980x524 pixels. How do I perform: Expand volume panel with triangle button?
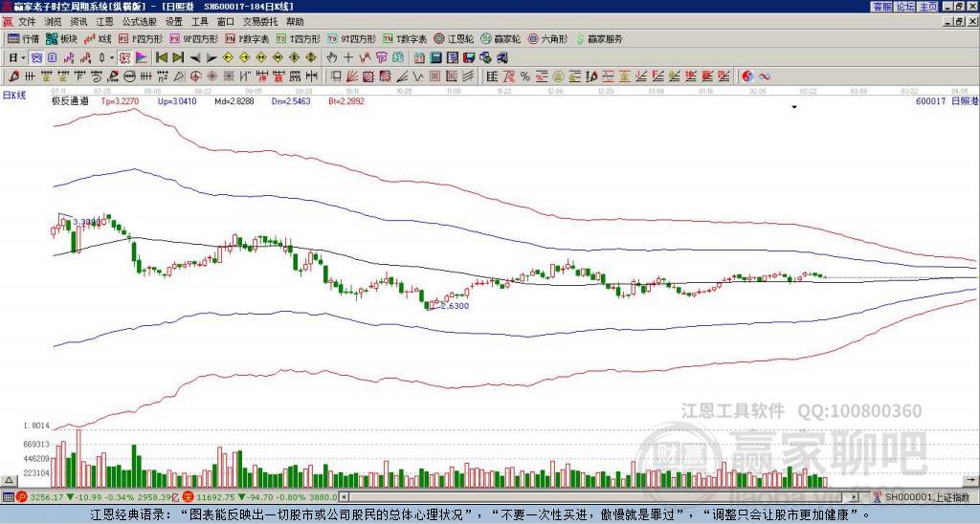(x=9, y=480)
